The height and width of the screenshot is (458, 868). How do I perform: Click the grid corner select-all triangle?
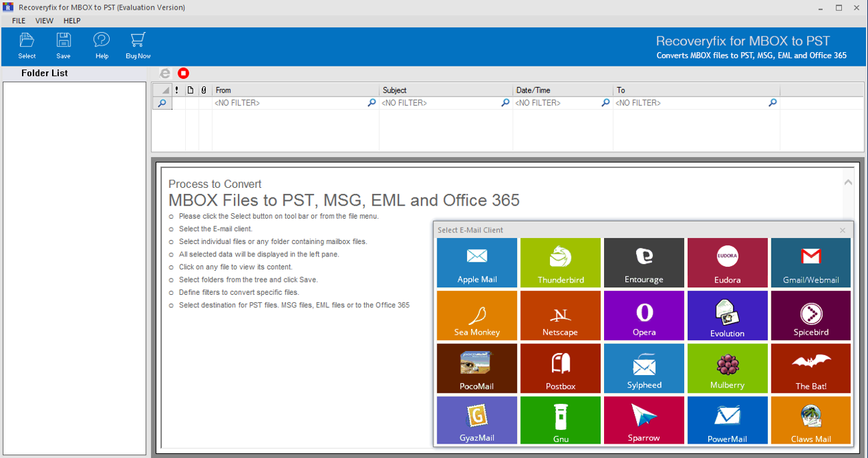point(162,90)
